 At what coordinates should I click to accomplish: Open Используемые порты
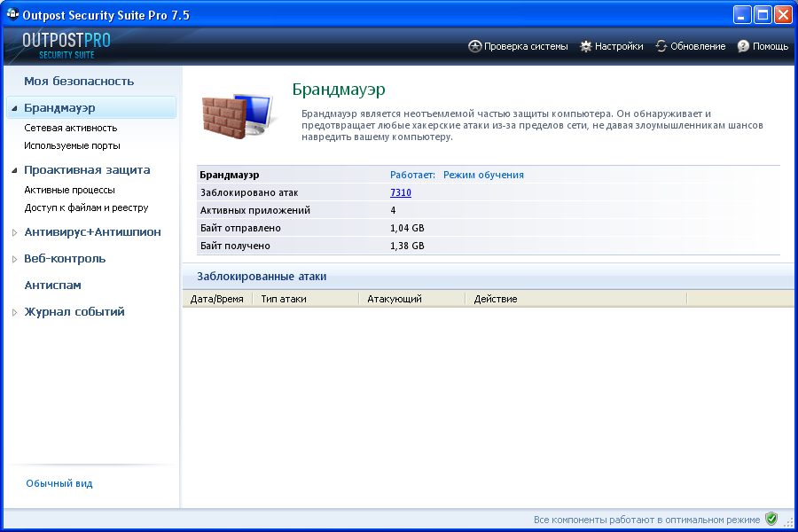pos(73,145)
